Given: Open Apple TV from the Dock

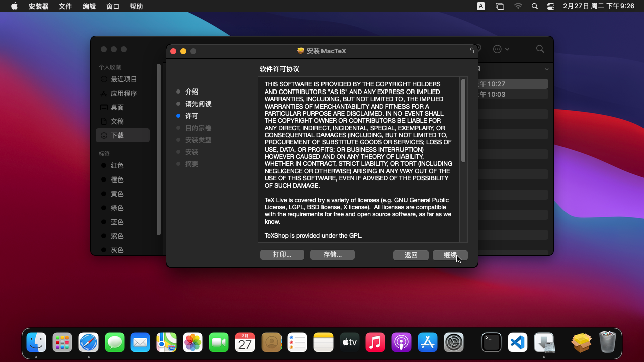Looking at the screenshot, I should point(349,342).
